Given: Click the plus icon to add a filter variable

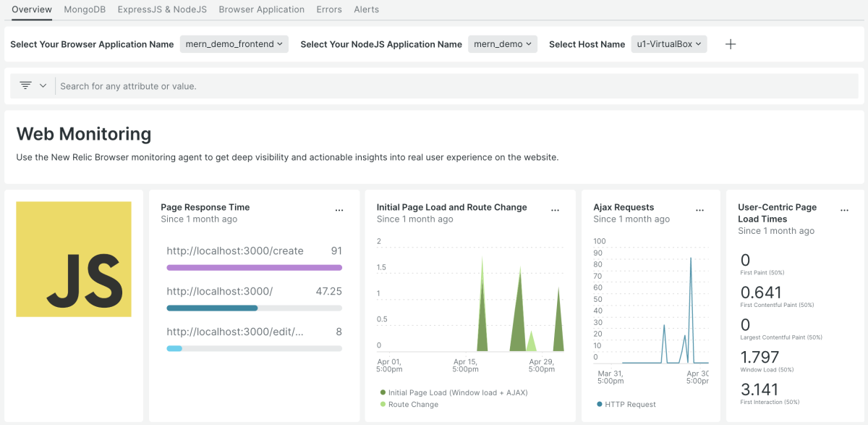Looking at the screenshot, I should click(x=731, y=44).
